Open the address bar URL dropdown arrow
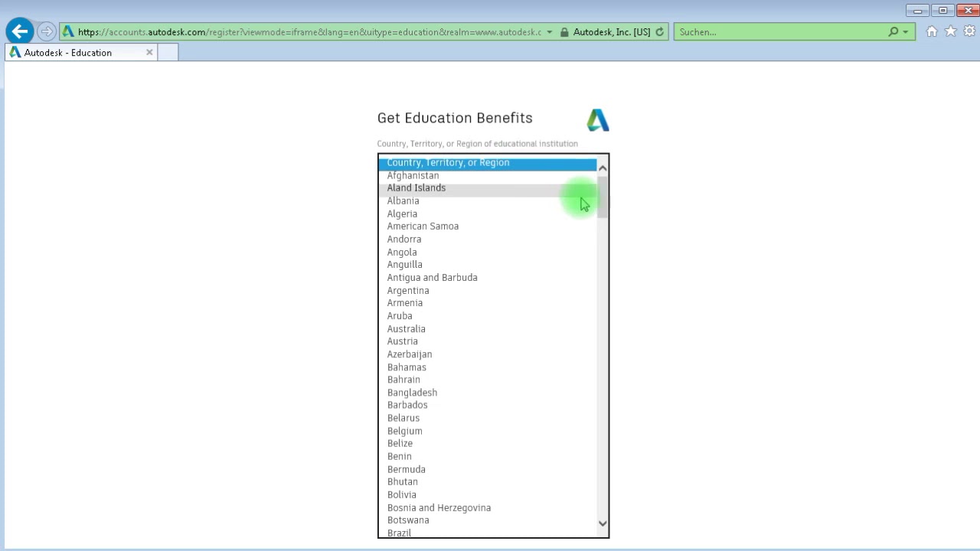 549,32
